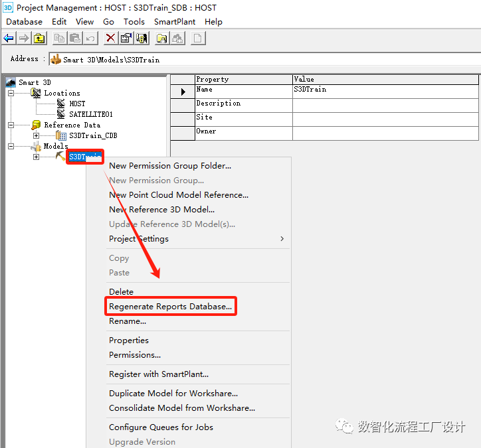
Task: Expand the S3DTrain model tree node
Action: [36, 157]
